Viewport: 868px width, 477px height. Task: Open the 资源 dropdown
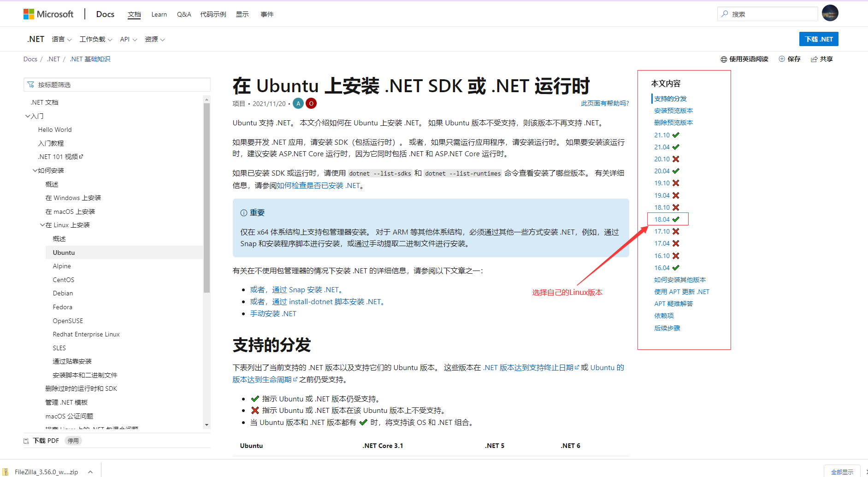coord(154,39)
